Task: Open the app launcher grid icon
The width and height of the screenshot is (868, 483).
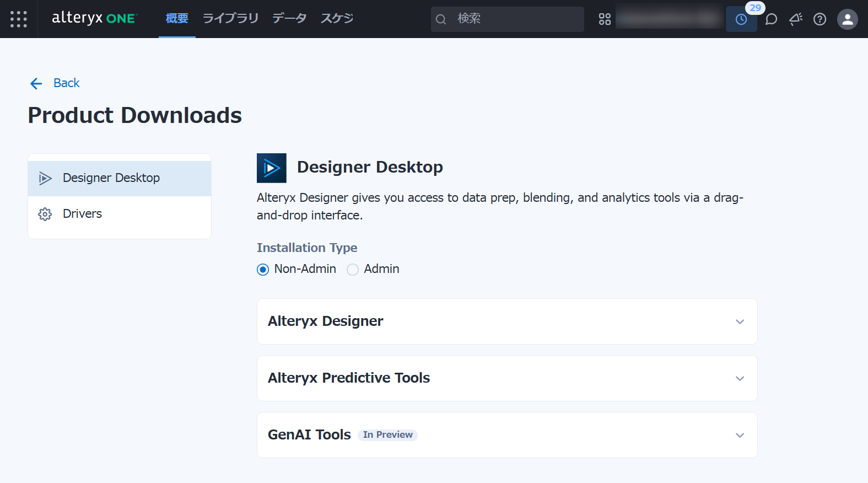Action: (19, 19)
